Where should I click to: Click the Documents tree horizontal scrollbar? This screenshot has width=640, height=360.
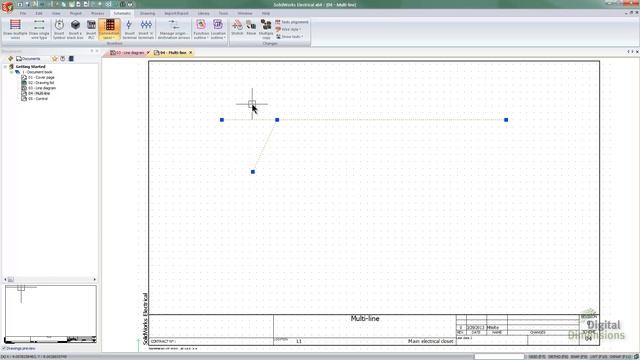coord(50,280)
